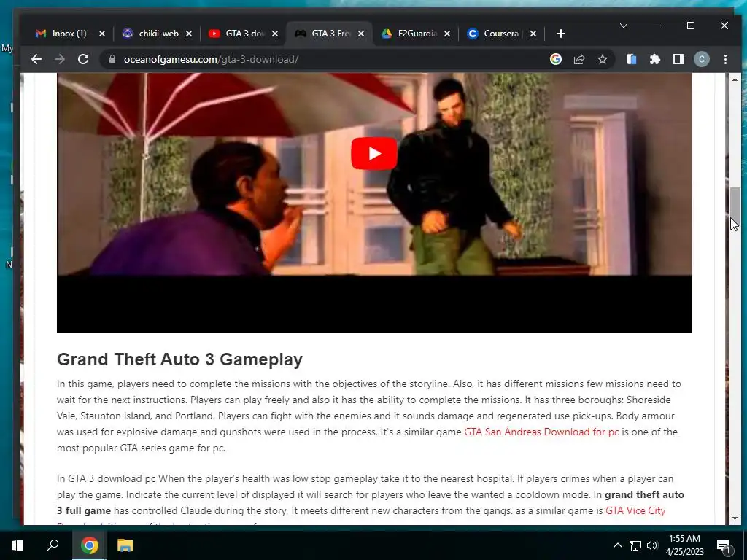Open the notification center icon

point(724,545)
